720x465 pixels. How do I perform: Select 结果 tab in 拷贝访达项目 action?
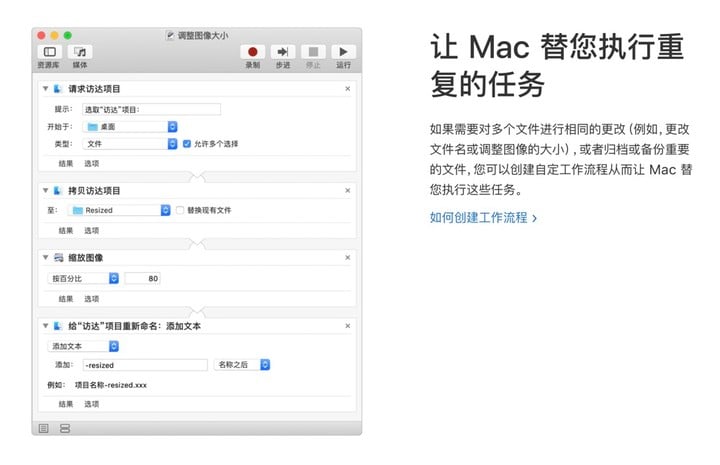pos(66,230)
